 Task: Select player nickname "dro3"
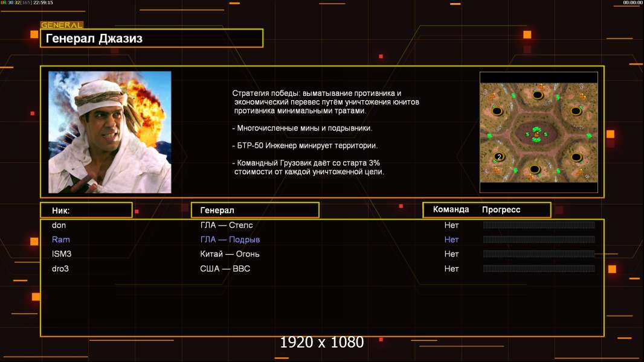pos(60,268)
